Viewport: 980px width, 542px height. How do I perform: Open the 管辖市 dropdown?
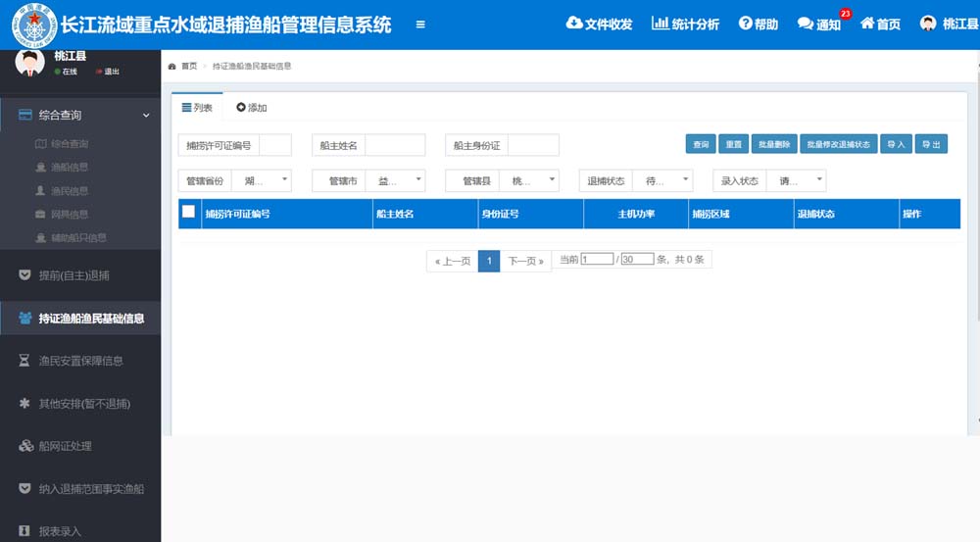[395, 180]
